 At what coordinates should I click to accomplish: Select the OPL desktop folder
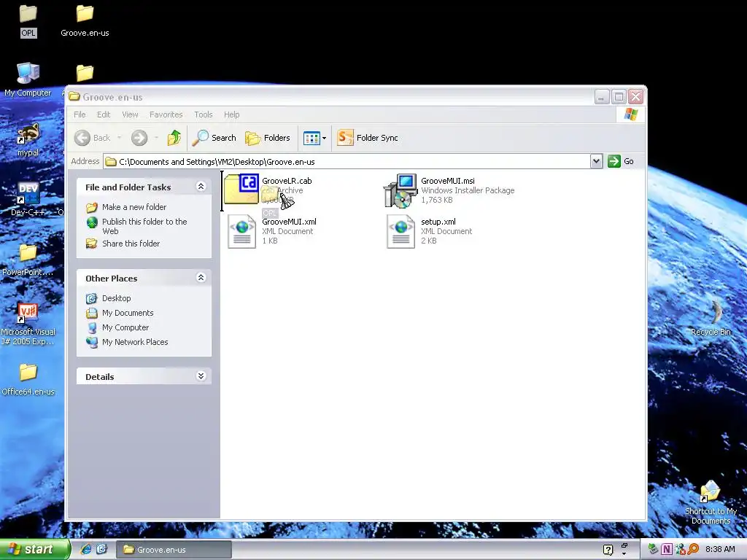[x=28, y=20]
